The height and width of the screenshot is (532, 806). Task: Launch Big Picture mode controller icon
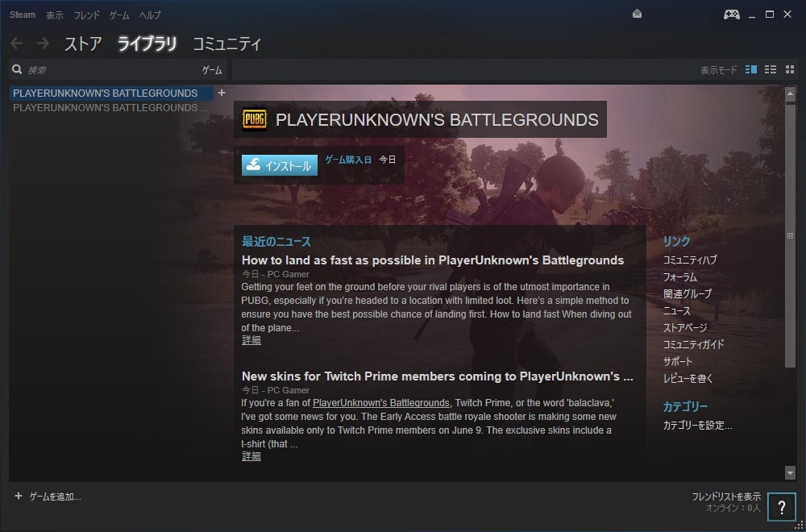coord(732,15)
